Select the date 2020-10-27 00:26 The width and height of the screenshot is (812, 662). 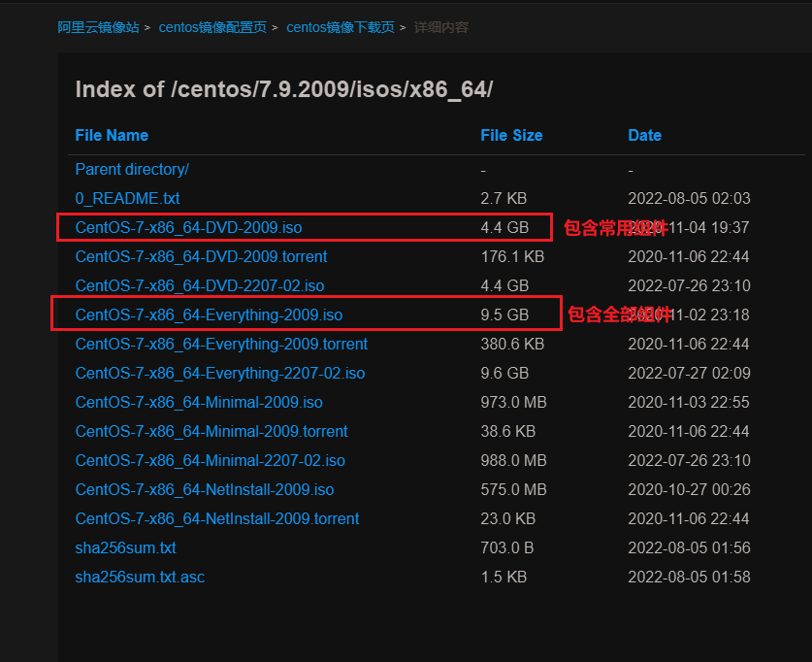coord(689,489)
